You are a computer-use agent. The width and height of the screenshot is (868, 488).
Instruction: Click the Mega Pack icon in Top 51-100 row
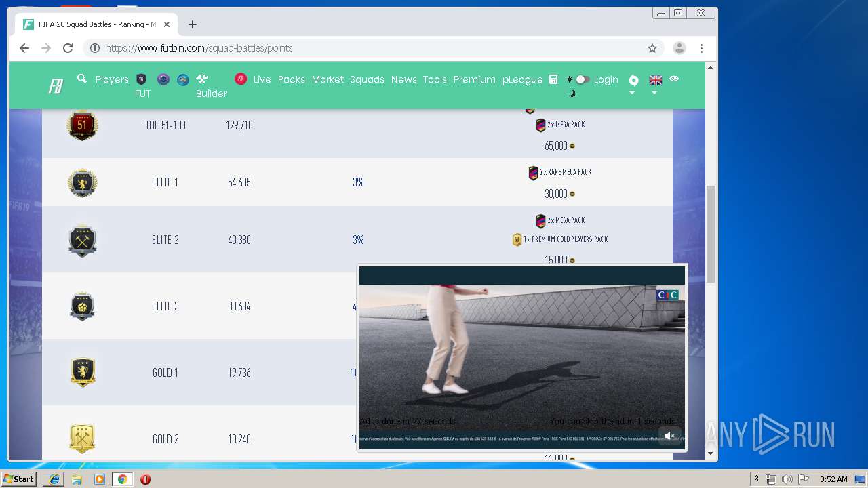pyautogui.click(x=540, y=125)
